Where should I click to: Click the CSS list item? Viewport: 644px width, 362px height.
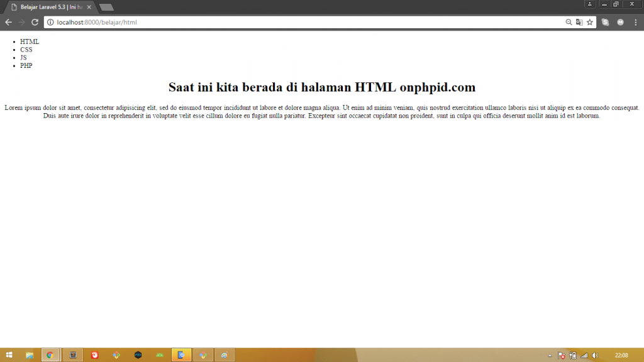[x=26, y=50]
